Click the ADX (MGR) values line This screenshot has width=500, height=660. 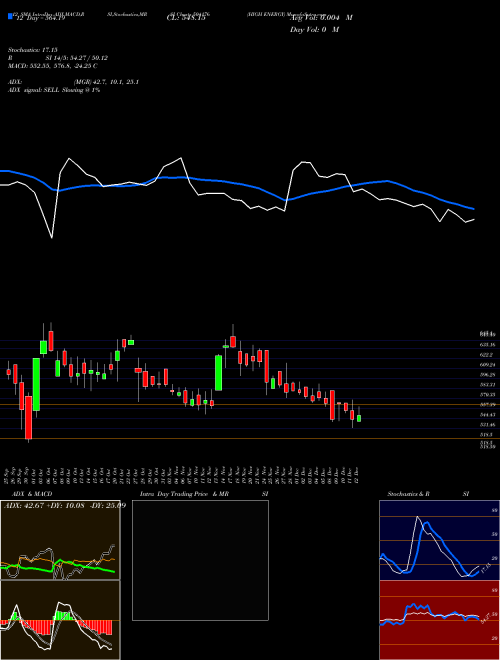pyautogui.click(x=73, y=82)
